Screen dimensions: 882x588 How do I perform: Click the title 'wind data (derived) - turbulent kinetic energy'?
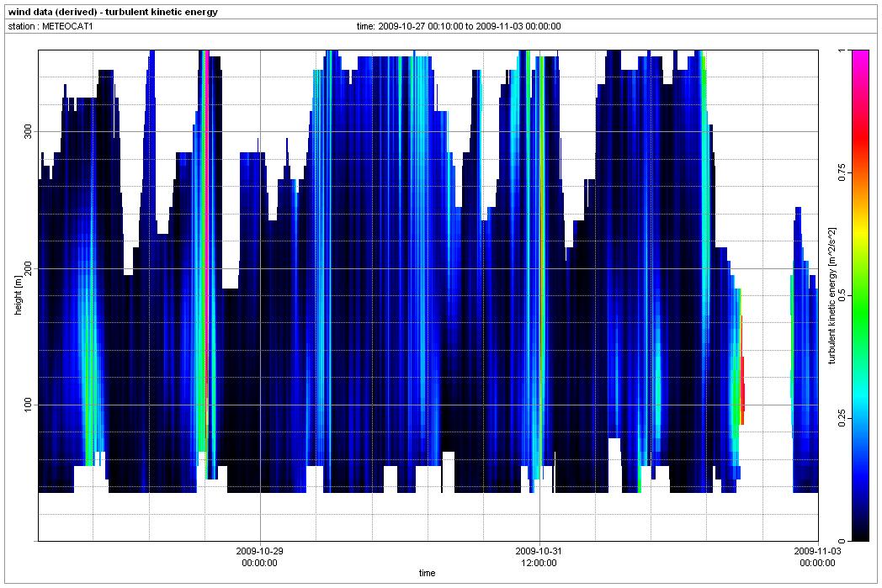[113, 12]
